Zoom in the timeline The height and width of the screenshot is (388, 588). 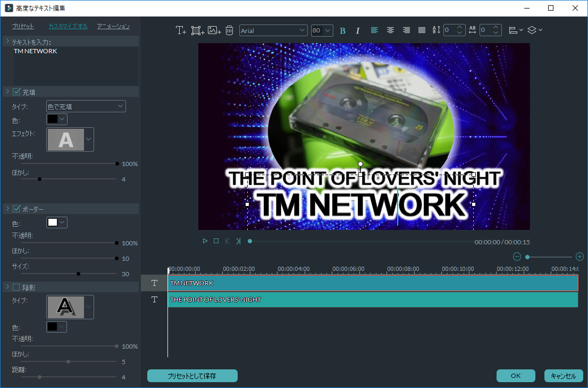pyautogui.click(x=579, y=257)
